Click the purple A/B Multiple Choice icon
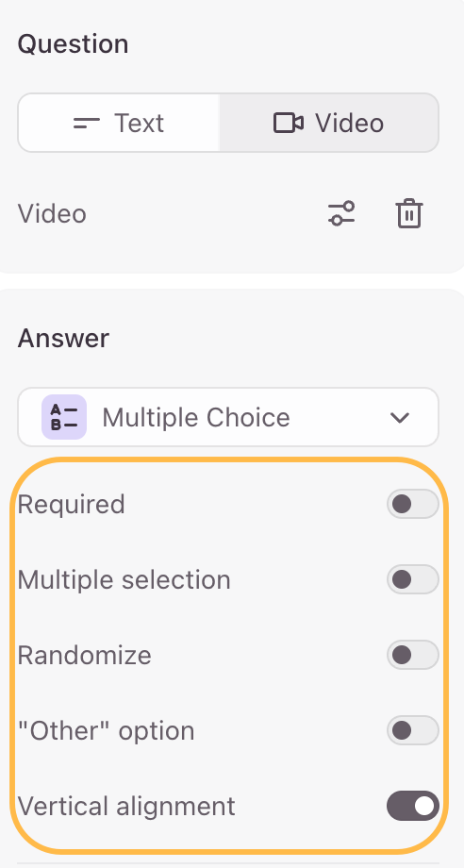 point(64,417)
